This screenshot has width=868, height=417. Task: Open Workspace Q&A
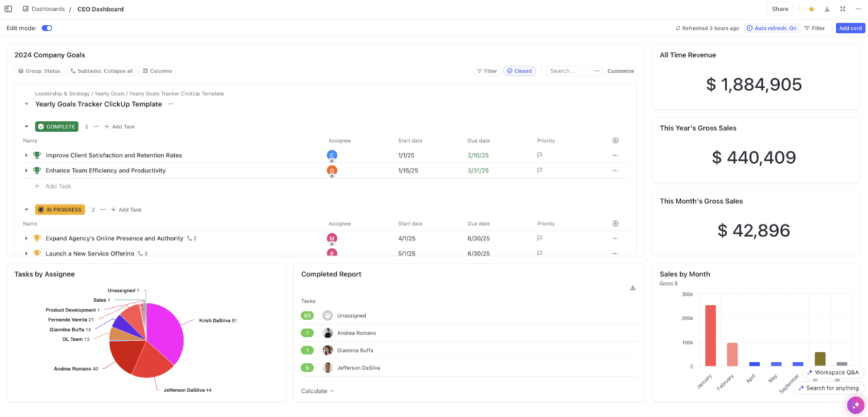[831, 372]
